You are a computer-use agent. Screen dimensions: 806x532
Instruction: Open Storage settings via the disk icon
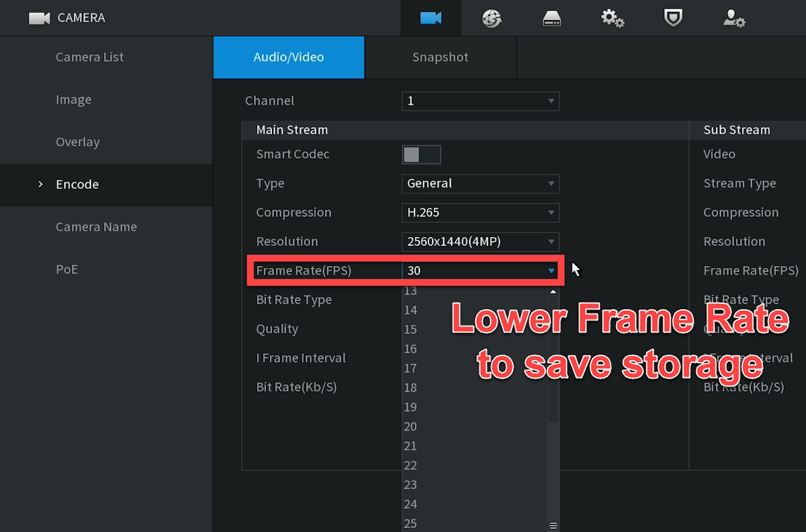click(551, 18)
